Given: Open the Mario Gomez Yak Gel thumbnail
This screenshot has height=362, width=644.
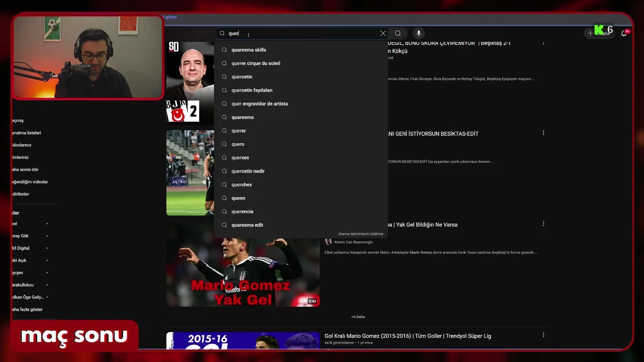Looking at the screenshot, I should [243, 271].
